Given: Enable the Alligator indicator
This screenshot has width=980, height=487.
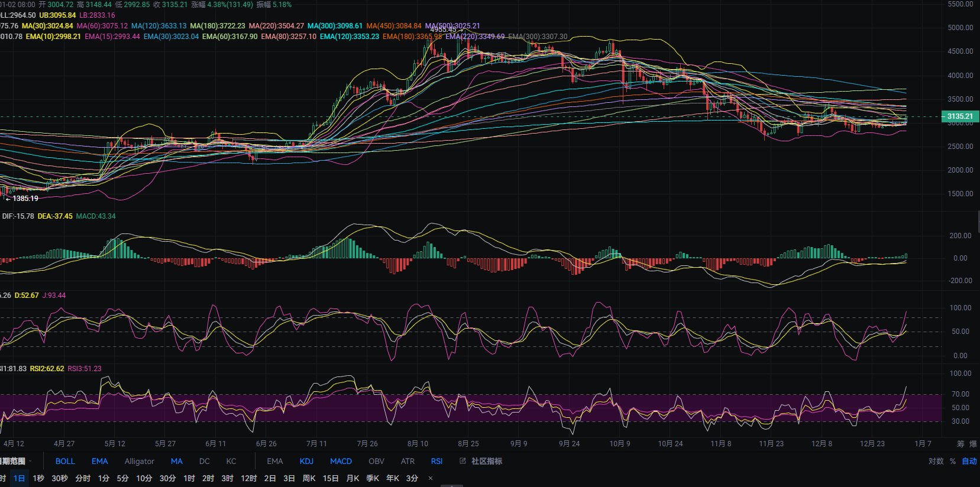Looking at the screenshot, I should (x=139, y=461).
